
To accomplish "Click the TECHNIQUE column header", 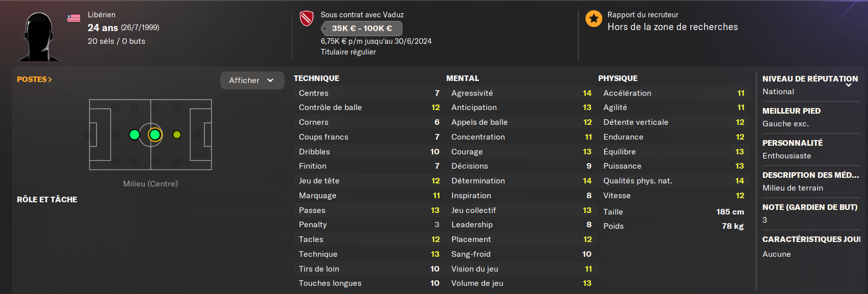I will (x=316, y=78).
